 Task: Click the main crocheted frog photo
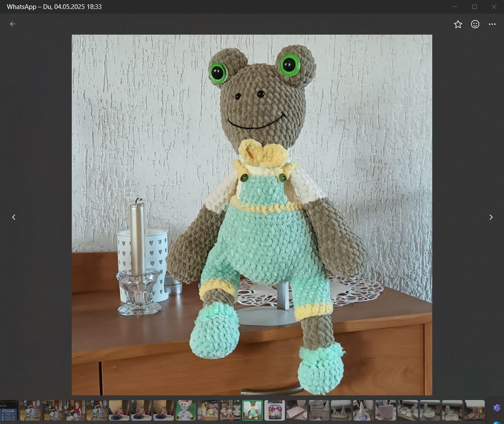pyautogui.click(x=252, y=215)
